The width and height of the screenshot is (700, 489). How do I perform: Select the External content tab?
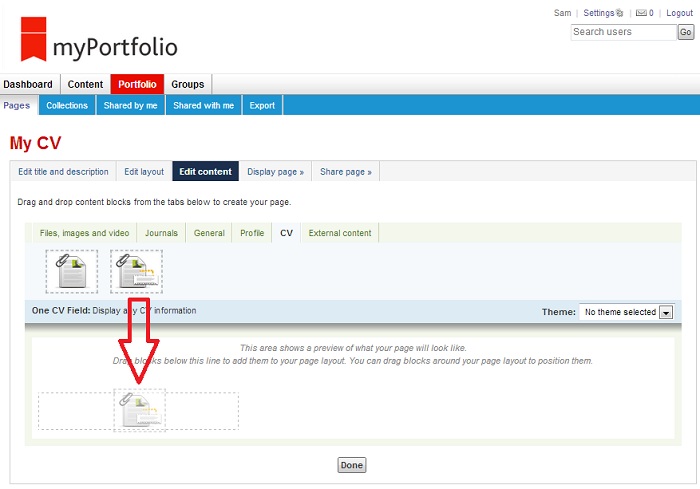tap(339, 233)
